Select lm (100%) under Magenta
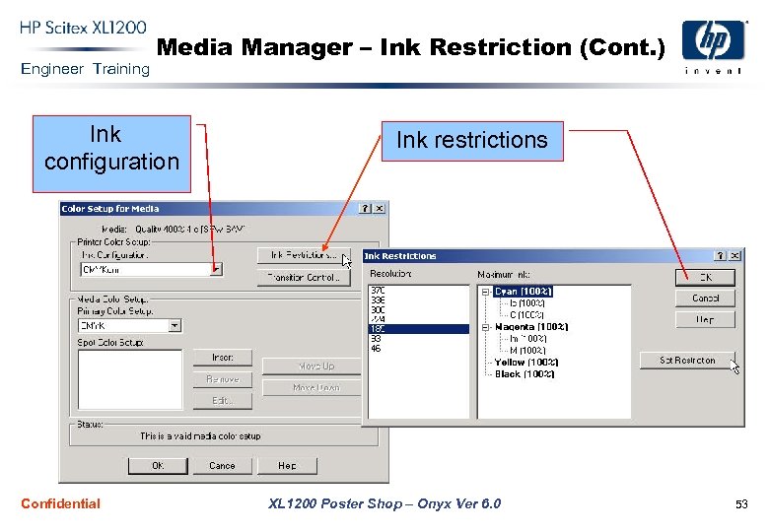The image size is (769, 532). click(x=528, y=339)
